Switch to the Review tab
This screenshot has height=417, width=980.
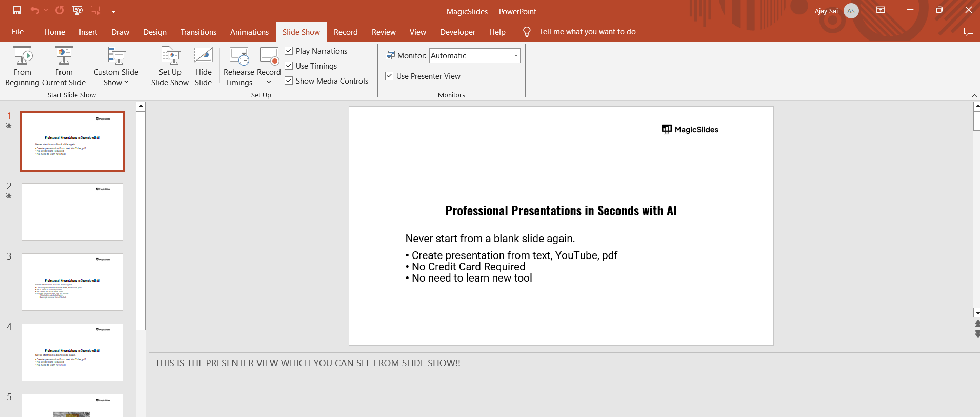coord(384,32)
